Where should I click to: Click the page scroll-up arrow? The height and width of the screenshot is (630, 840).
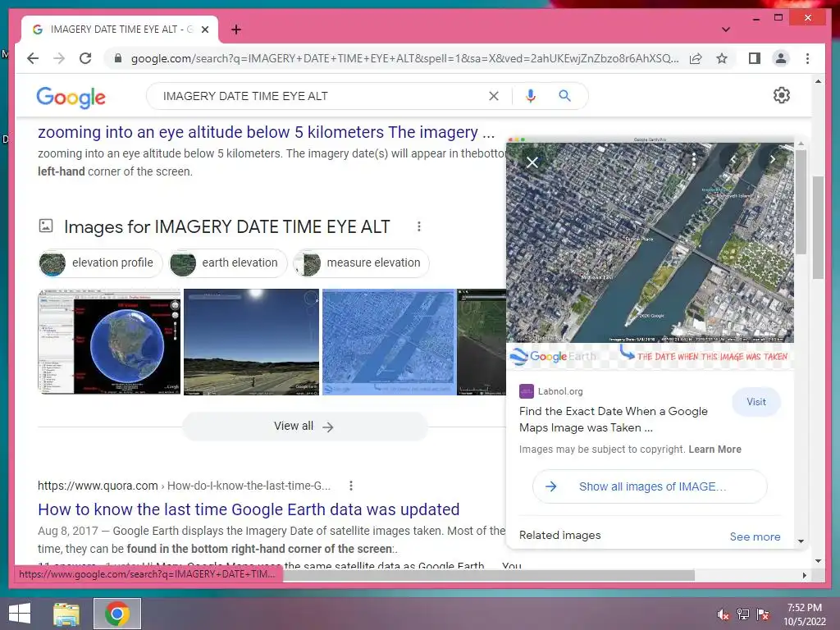[x=818, y=81]
